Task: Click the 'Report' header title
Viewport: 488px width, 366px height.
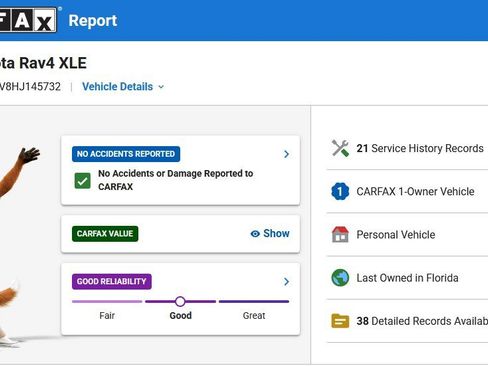Action: (93, 21)
